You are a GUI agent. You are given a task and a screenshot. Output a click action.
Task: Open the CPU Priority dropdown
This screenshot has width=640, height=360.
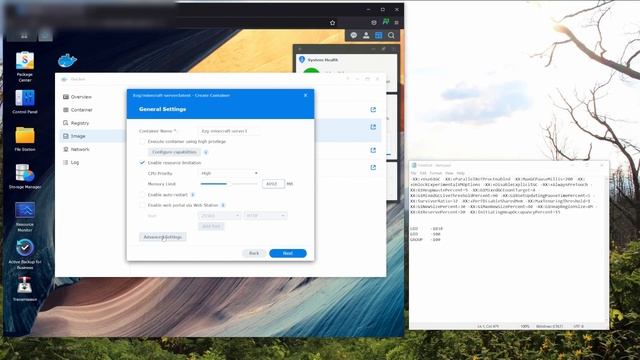[x=229, y=173]
